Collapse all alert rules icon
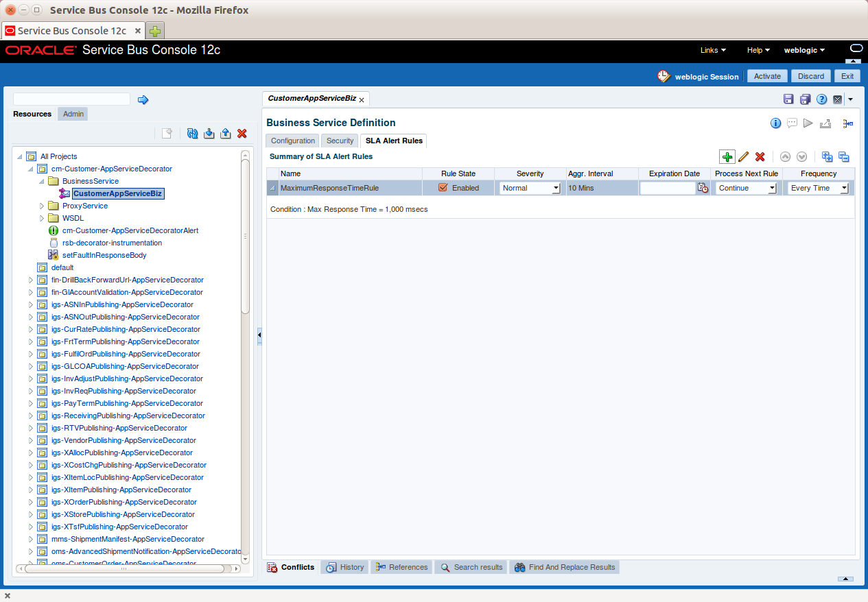The image size is (868, 602). pyautogui.click(x=844, y=157)
